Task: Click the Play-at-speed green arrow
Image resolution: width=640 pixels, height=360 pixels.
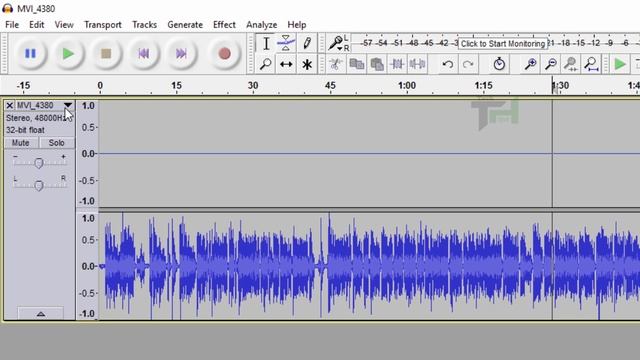Action: coord(620,64)
